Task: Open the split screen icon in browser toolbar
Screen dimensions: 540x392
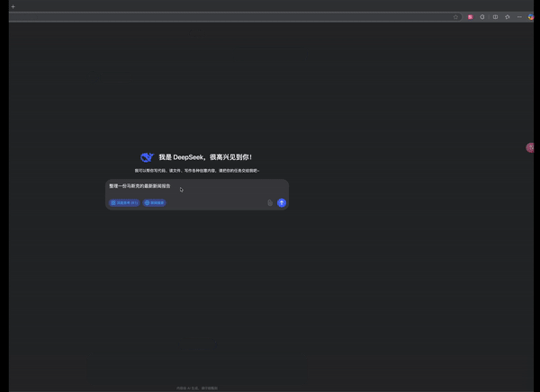Action: (495, 17)
